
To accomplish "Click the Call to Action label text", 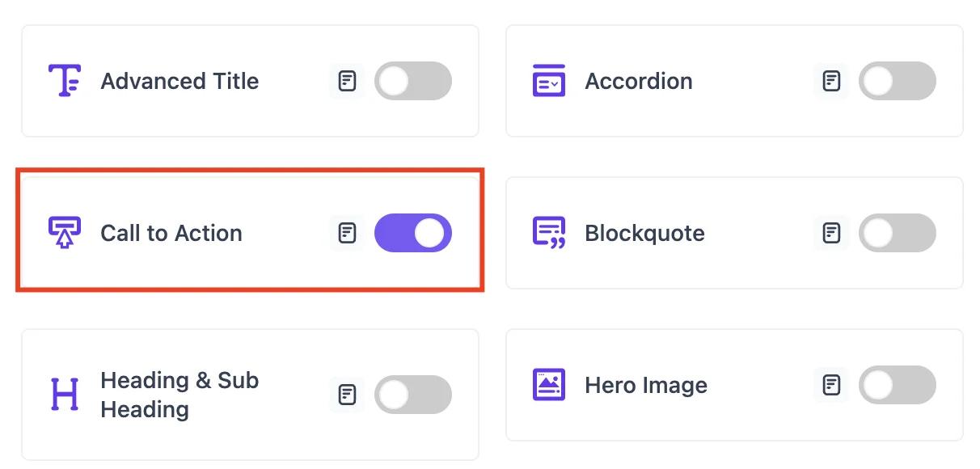I will point(171,232).
